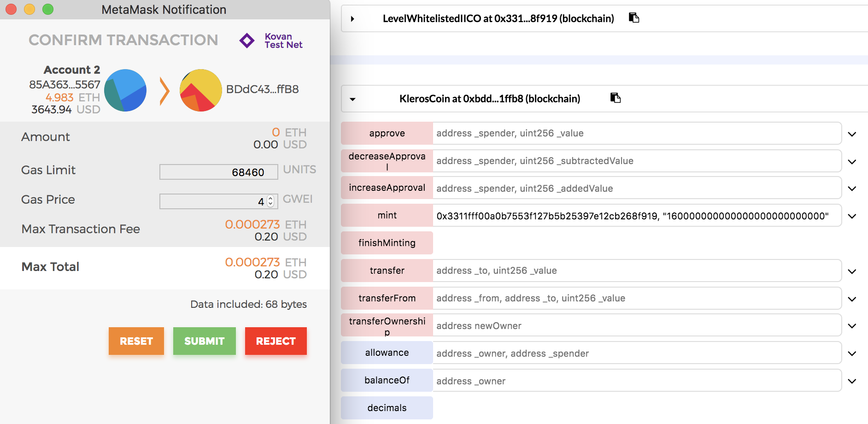Focus approve parameters input field

pos(637,133)
